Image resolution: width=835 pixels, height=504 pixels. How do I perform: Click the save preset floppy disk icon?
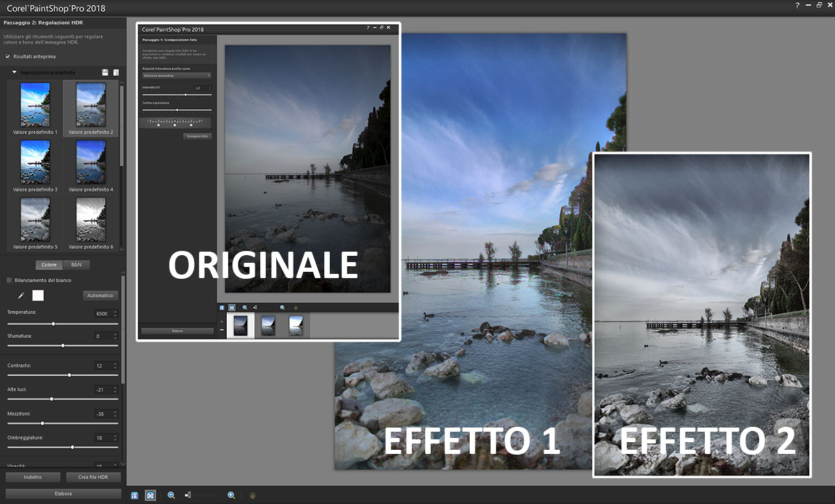click(x=105, y=72)
